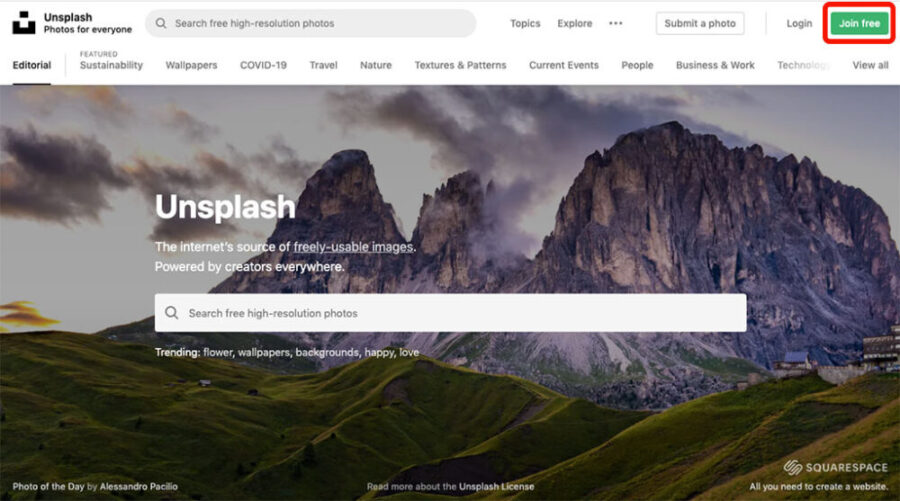Open the Technology topic
This screenshot has height=501, width=900.
coord(804,65)
